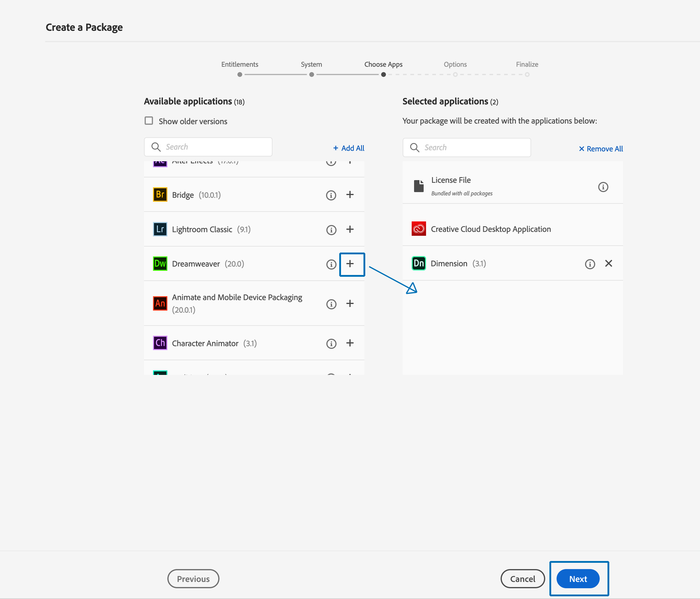Add Bridge to the package

(350, 194)
